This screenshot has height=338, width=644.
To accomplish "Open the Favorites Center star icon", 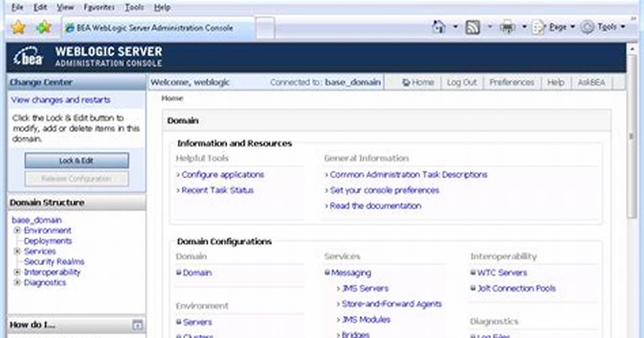I will pos(18,27).
